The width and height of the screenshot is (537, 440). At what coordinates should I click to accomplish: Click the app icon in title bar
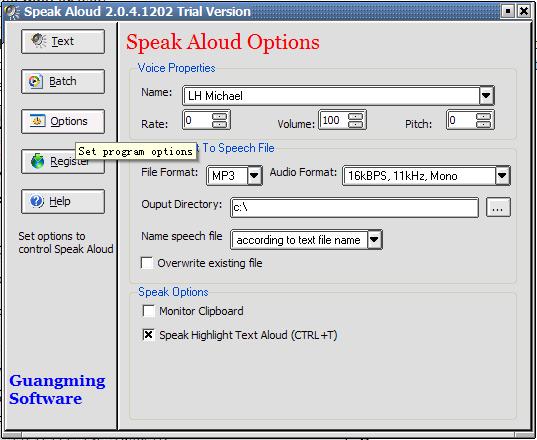12,11
